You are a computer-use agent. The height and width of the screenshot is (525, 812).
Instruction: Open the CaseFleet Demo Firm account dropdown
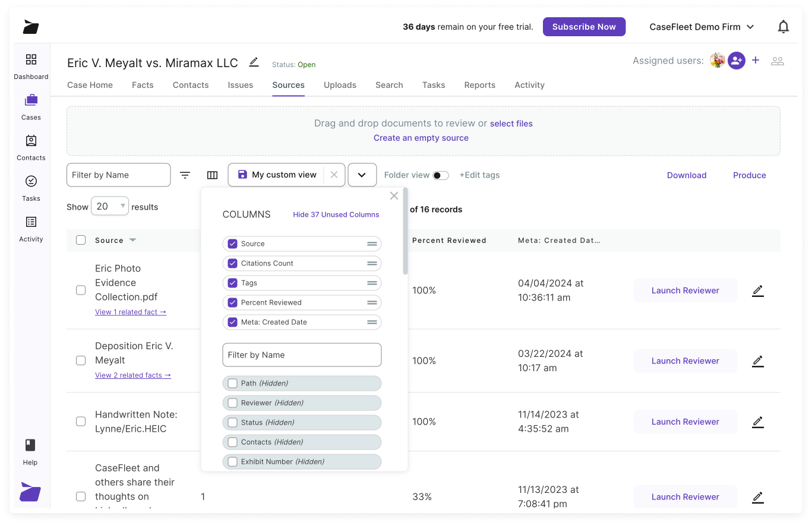point(702,26)
